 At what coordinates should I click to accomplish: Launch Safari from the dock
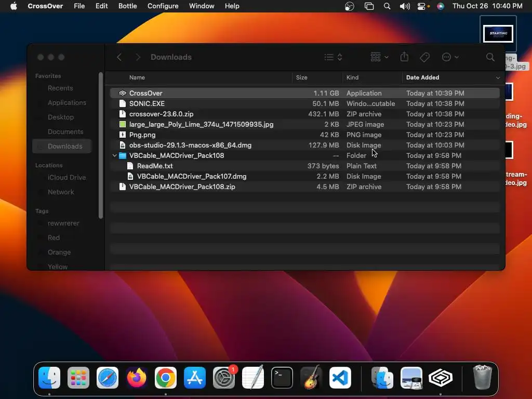tap(108, 378)
